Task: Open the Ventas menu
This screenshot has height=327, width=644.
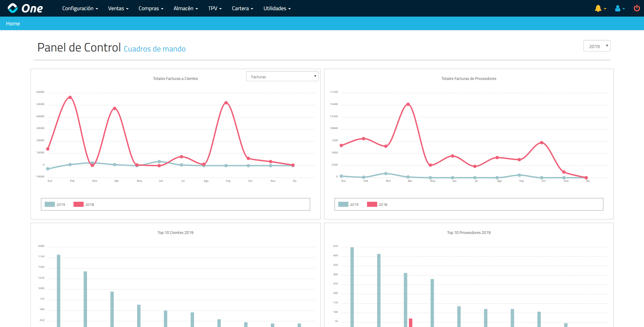Action: pos(118,8)
